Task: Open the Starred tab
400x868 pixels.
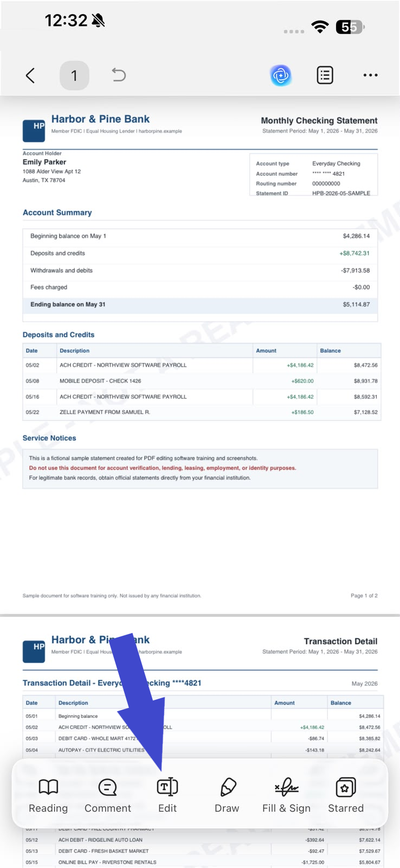Action: [x=346, y=796]
